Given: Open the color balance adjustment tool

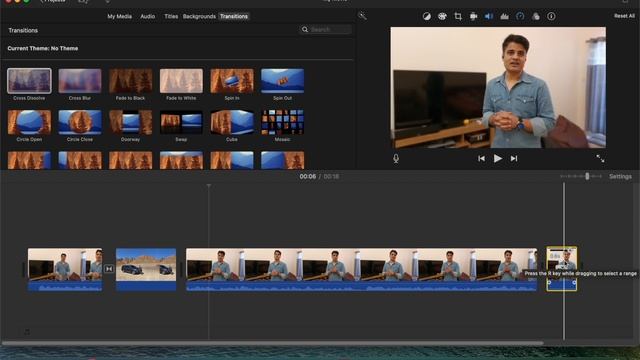Looking at the screenshot, I should tap(427, 16).
